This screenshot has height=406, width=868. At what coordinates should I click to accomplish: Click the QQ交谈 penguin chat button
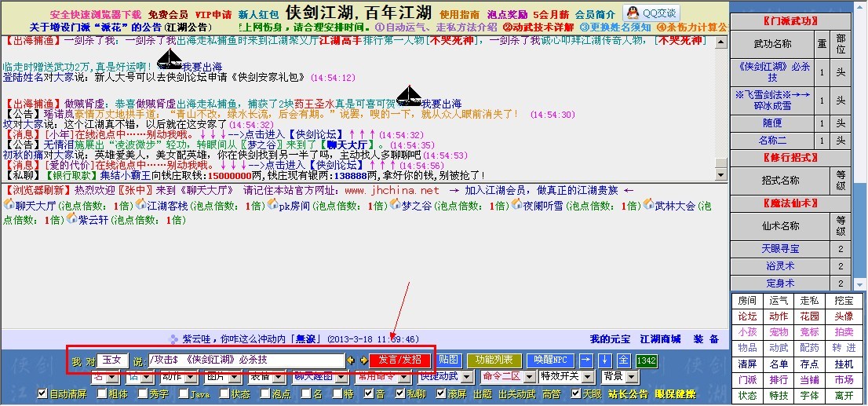click(x=651, y=13)
